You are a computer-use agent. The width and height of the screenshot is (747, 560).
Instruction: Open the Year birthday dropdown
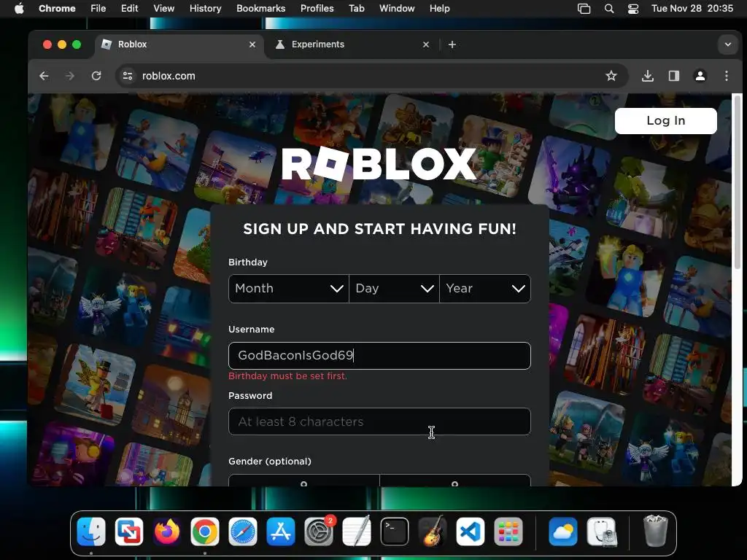485,289
